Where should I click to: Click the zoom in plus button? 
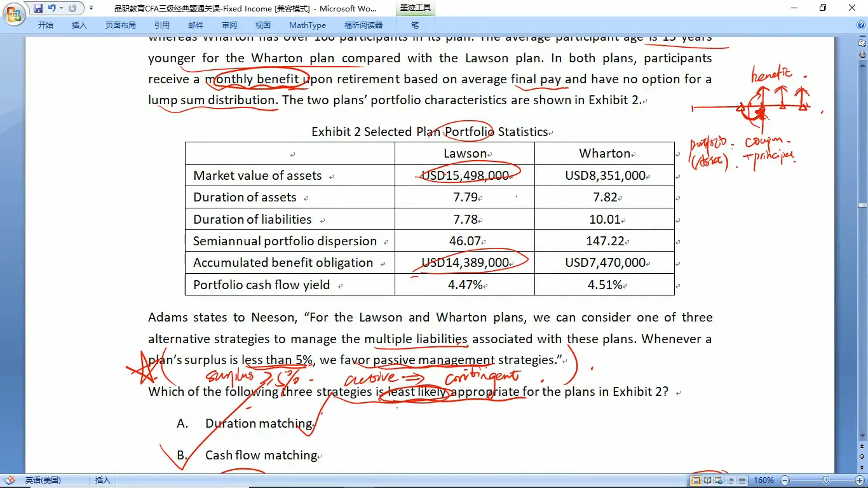pyautogui.click(x=860, y=481)
